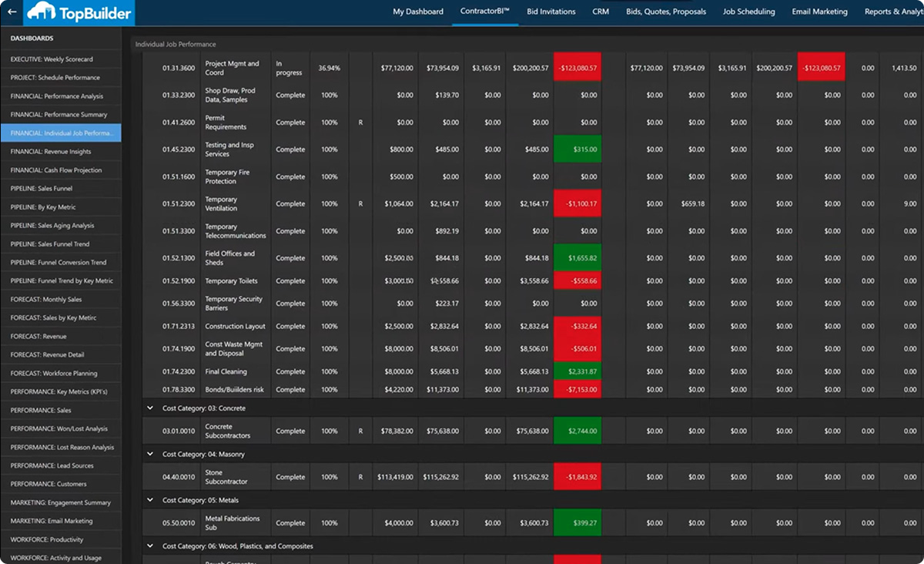Click the red -$7,153.00 variance cell
The height and width of the screenshot is (564, 924).
coord(577,390)
